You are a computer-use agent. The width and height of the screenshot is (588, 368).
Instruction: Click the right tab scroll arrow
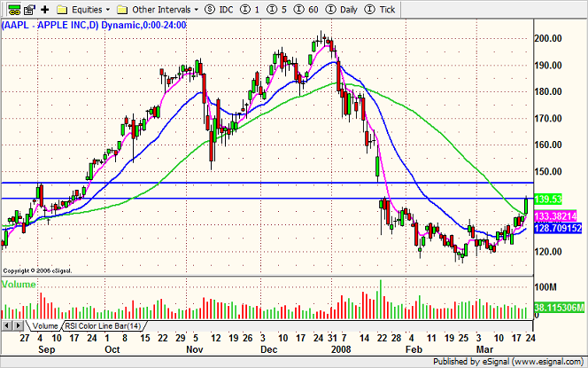click(x=19, y=325)
